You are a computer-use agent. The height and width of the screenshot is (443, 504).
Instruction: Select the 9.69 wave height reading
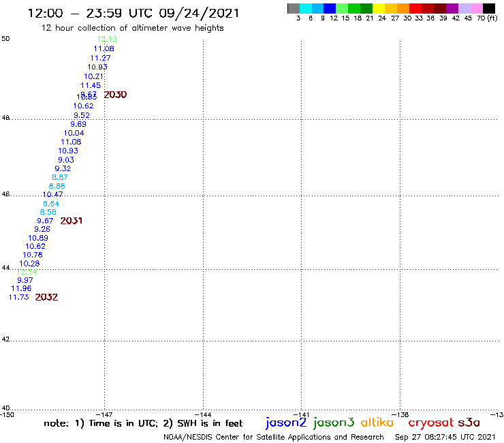point(78,124)
